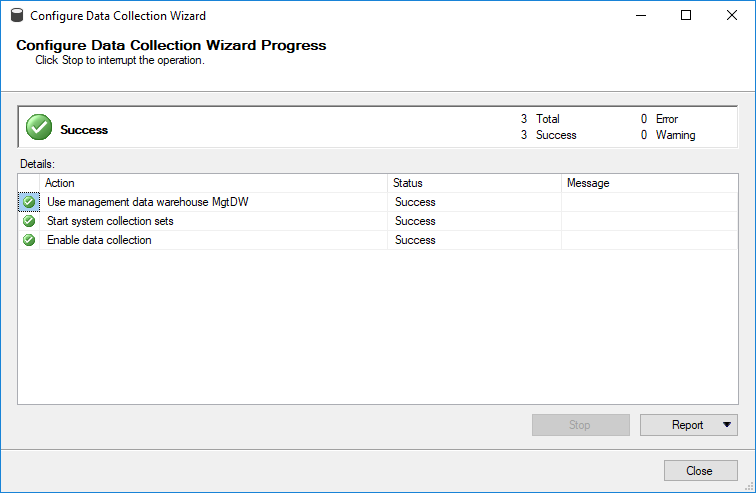This screenshot has width=756, height=493.
Task: Select the green check icon beside MgtDW action
Action: click(x=29, y=202)
